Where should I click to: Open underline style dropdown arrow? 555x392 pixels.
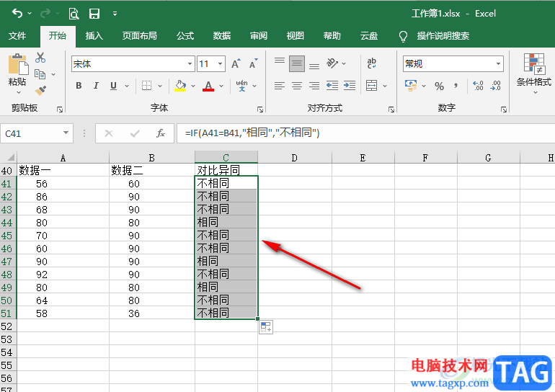click(127, 86)
